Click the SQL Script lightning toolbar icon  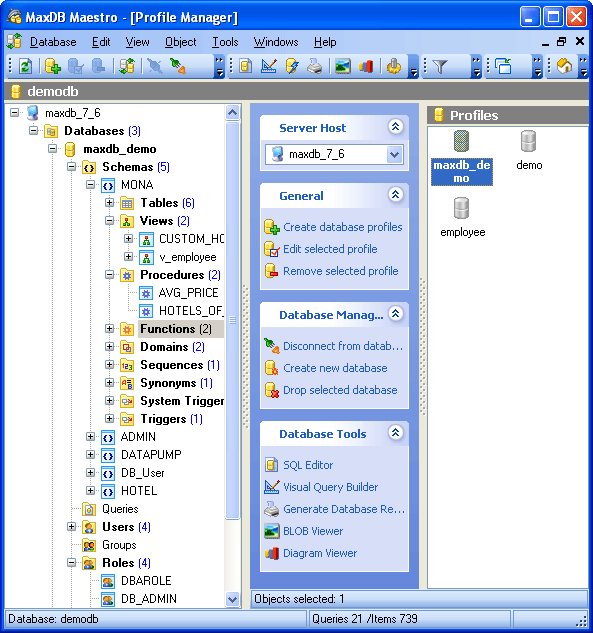coord(292,66)
